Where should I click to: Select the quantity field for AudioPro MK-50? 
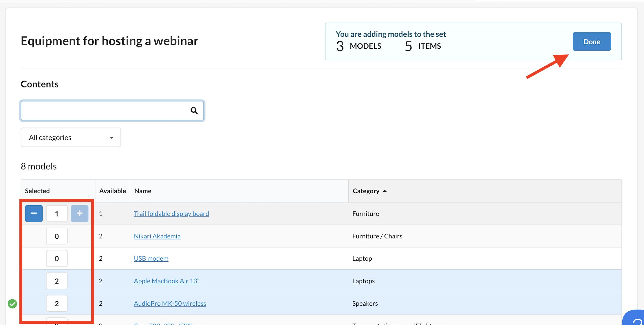(x=57, y=303)
